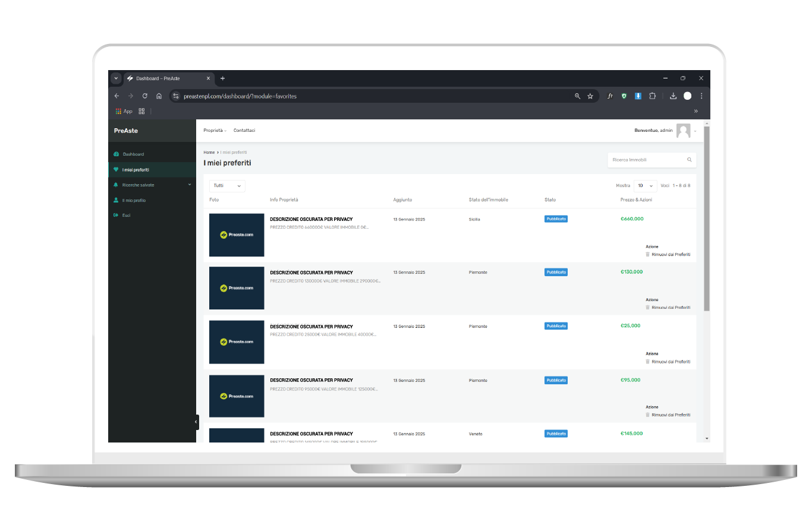Open the App bookmarks shortcut

124,111
